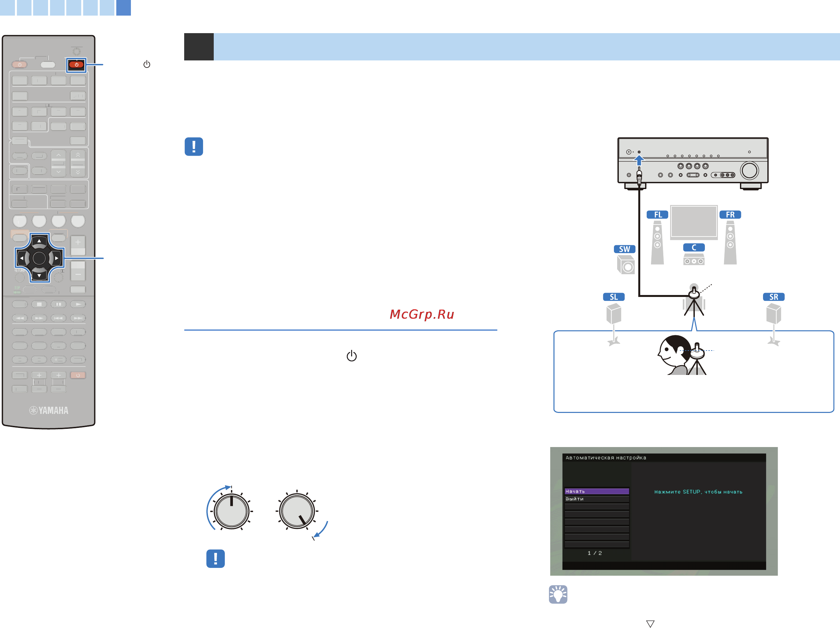840x628 pixels.
Task: Click the fourth white round button in the remote's row
Action: 78,221
